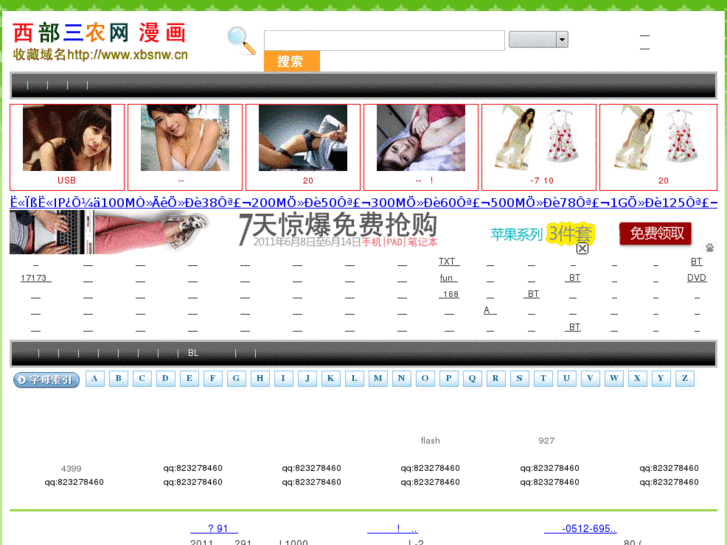This screenshot has width=727, height=545.
Task: Select letter R in alphabet index
Action: click(x=496, y=378)
